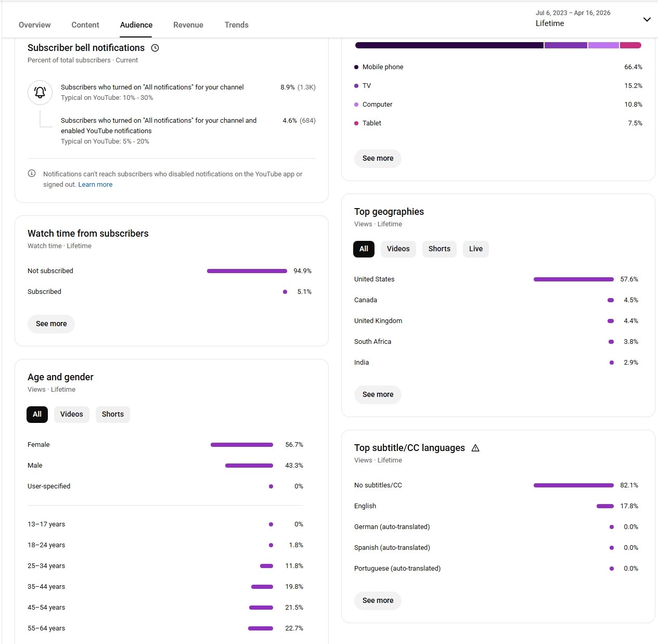
Task: Click the clock icon beside Subscriber bell notifications
Action: 155,48
